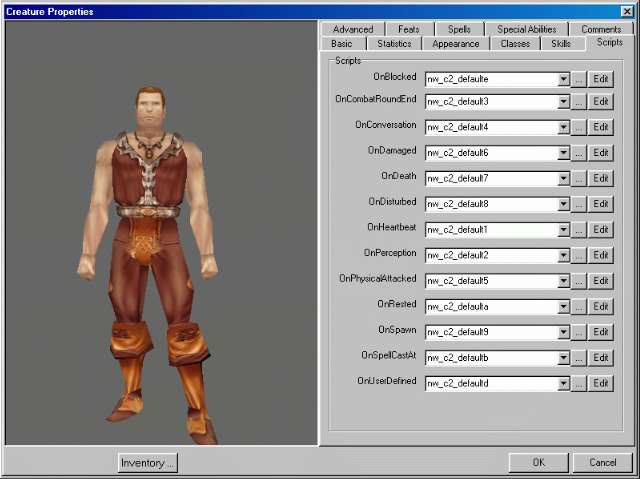Open the Appearance tab
640x479 pixels.
(x=456, y=44)
